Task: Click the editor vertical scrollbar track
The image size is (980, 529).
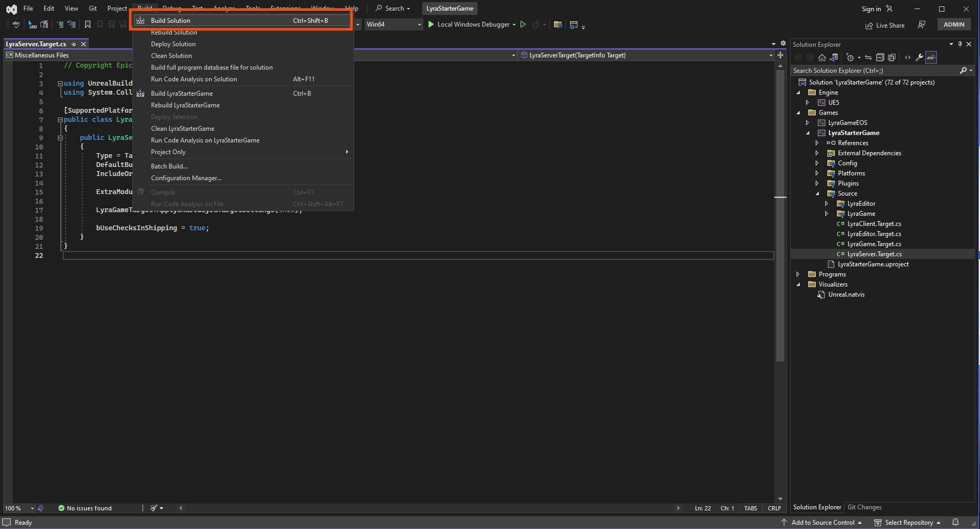Action: click(780, 282)
